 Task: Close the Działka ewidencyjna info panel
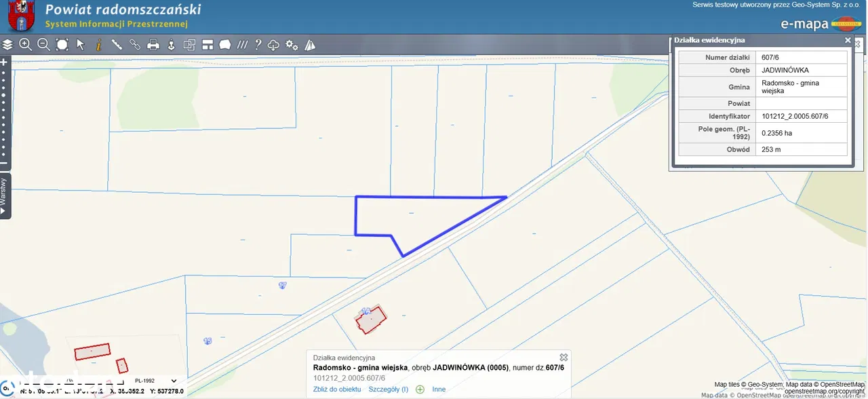[x=847, y=41]
